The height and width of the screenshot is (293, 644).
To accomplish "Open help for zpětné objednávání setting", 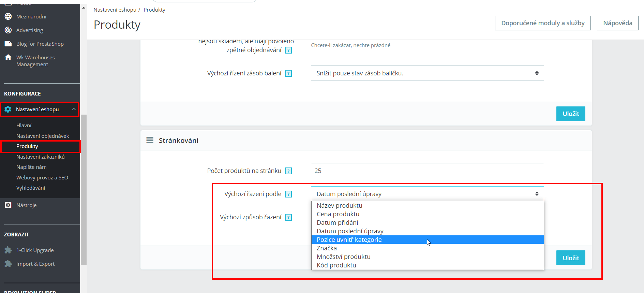I will [288, 50].
